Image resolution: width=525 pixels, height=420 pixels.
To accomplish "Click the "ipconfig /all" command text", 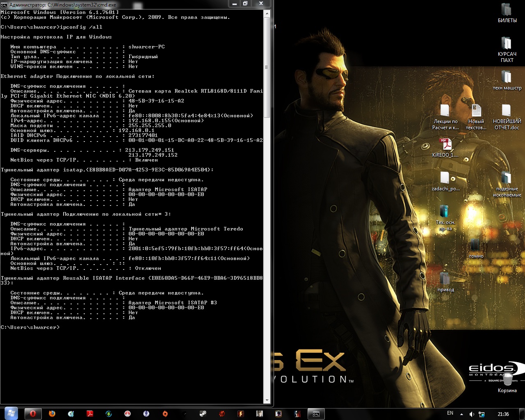I will [81, 27].
